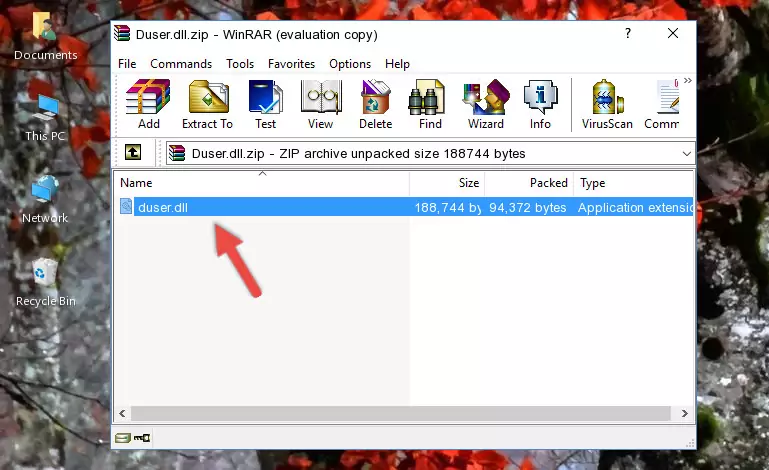This screenshot has height=470, width=769.
Task: Select the duser.dll file row
Action: coord(405,207)
